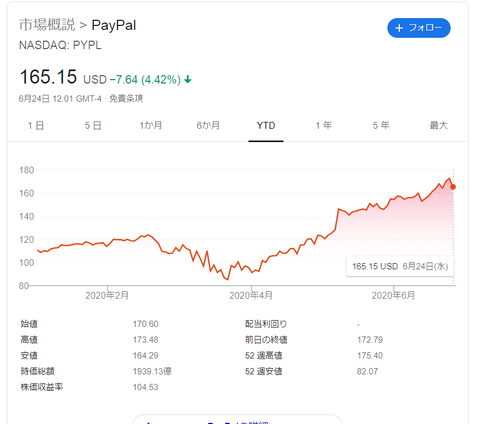Click the 52 週高値 value 175.40
Image resolution: width=480 pixels, height=424 pixels.
point(370,356)
